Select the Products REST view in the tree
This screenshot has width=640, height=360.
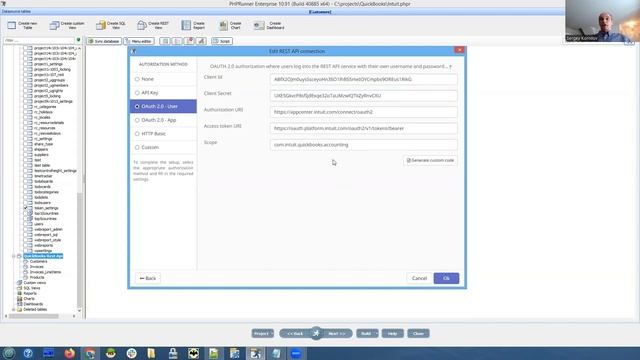pos(37,277)
